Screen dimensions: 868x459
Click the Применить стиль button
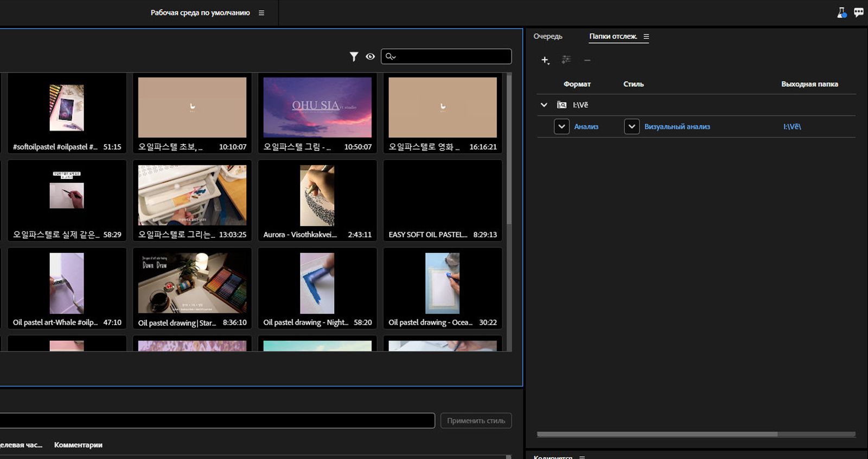[x=476, y=421]
